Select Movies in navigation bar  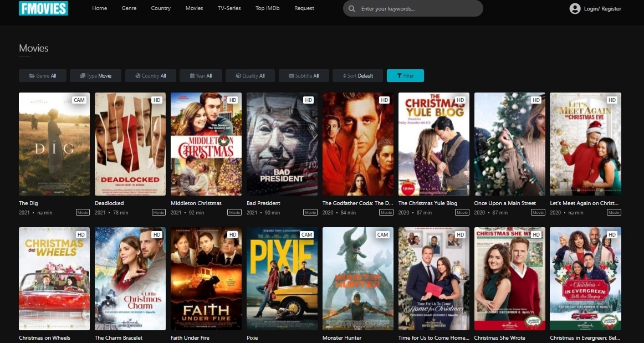195,8
